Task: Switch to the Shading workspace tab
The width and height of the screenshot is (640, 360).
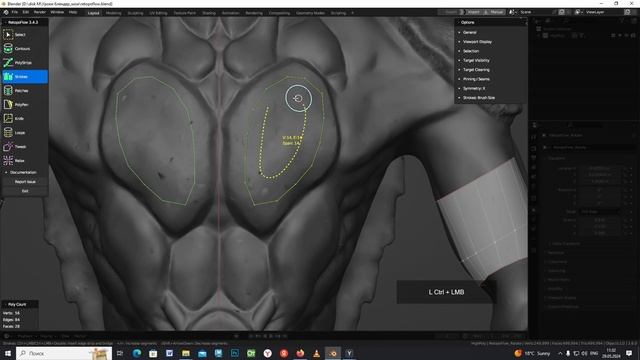Action: (209, 13)
